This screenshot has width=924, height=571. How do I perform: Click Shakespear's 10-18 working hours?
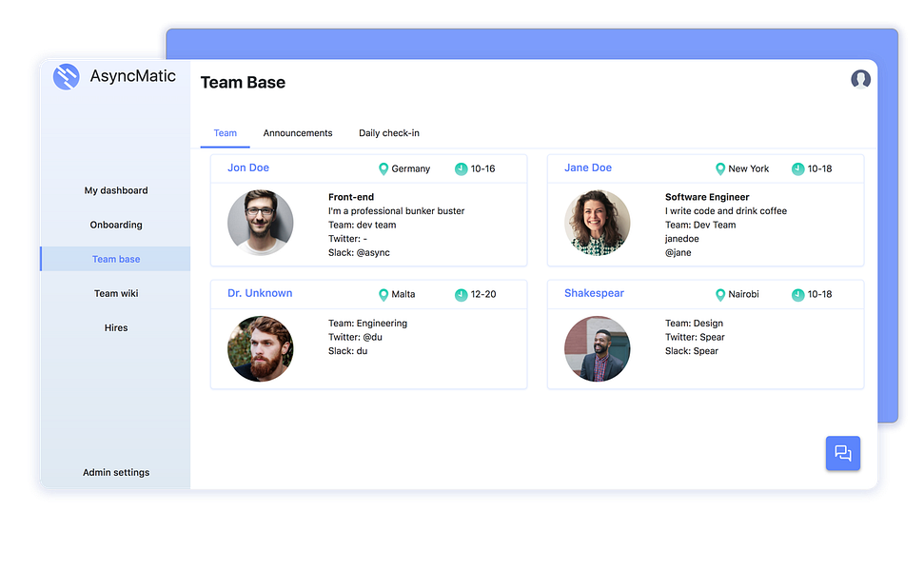819,295
